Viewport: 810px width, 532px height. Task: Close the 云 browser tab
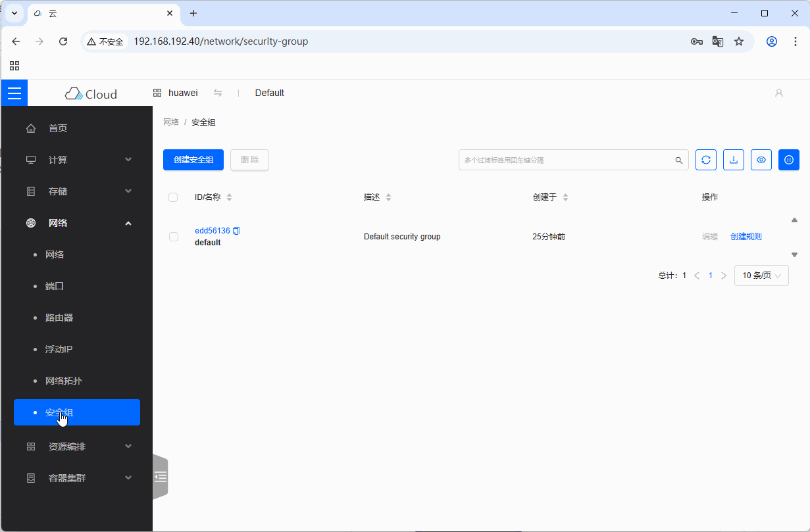click(x=170, y=13)
